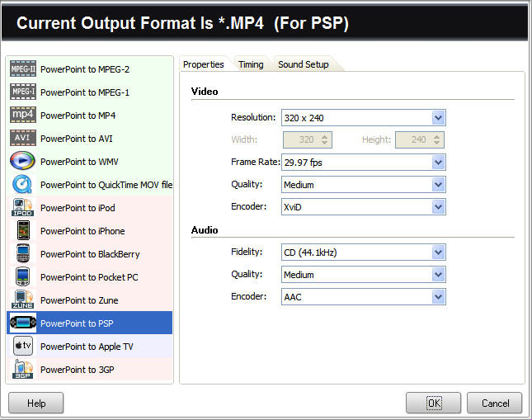Click the Apple TV icon
The image size is (532, 420).
[x=23, y=346]
